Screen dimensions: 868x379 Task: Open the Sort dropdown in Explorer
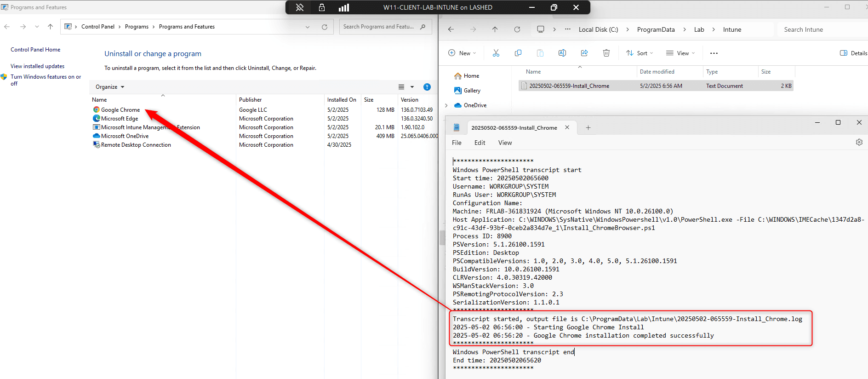click(640, 53)
